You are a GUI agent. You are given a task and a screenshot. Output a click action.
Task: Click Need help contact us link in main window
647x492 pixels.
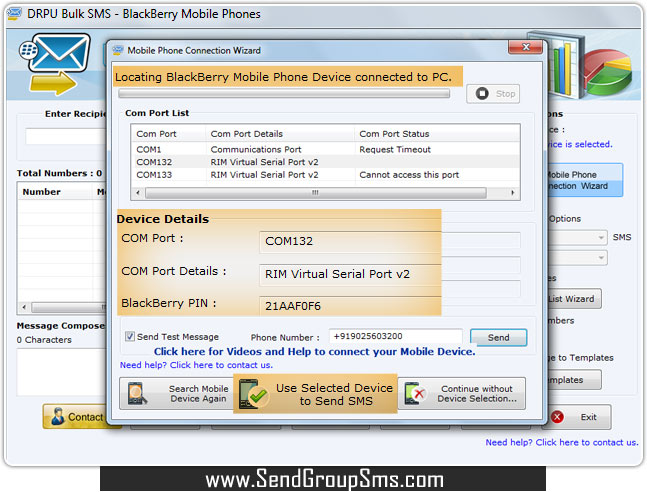click(562, 442)
